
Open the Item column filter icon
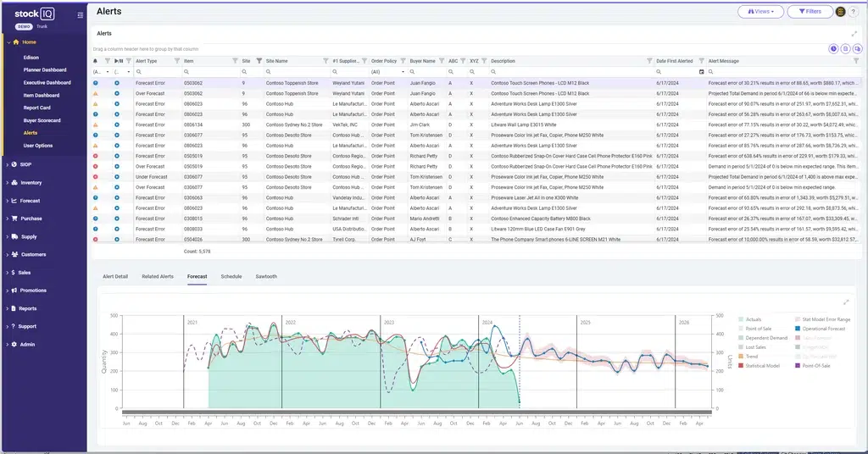(235, 61)
